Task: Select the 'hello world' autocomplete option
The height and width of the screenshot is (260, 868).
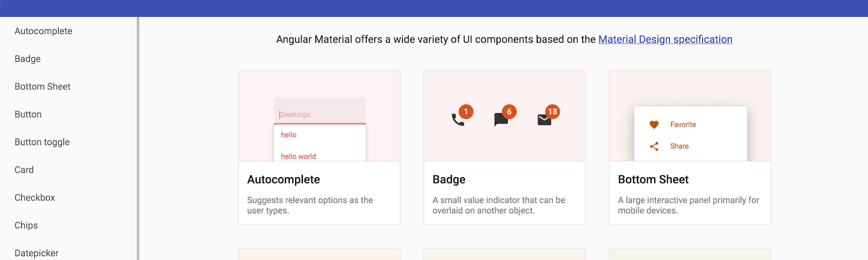Action: 298,156
